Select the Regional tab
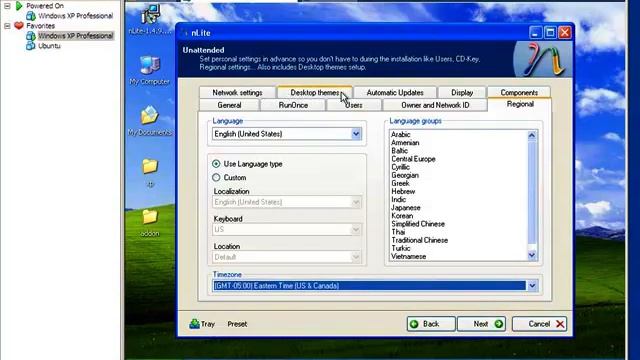640x360 pixels. pyautogui.click(x=520, y=104)
